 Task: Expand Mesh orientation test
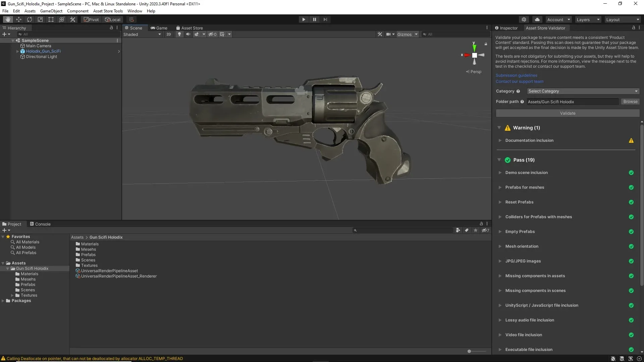(x=500, y=246)
